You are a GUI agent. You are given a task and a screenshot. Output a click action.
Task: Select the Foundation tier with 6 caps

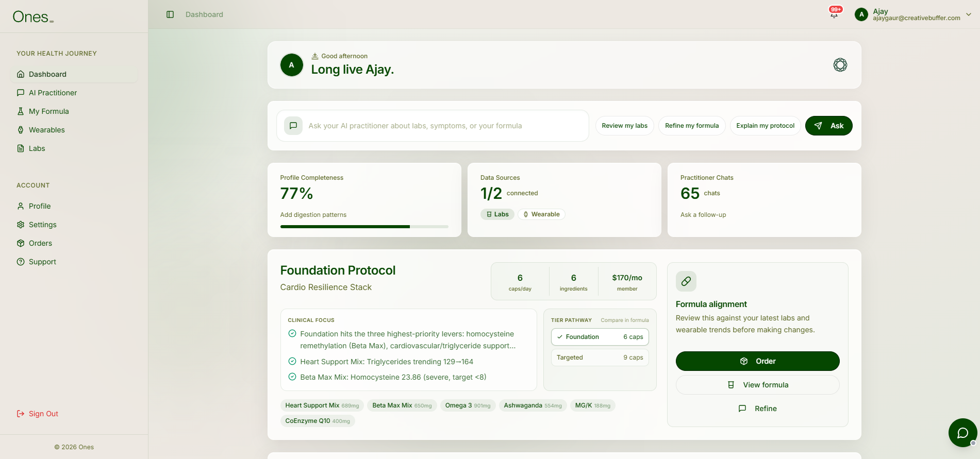coord(600,337)
